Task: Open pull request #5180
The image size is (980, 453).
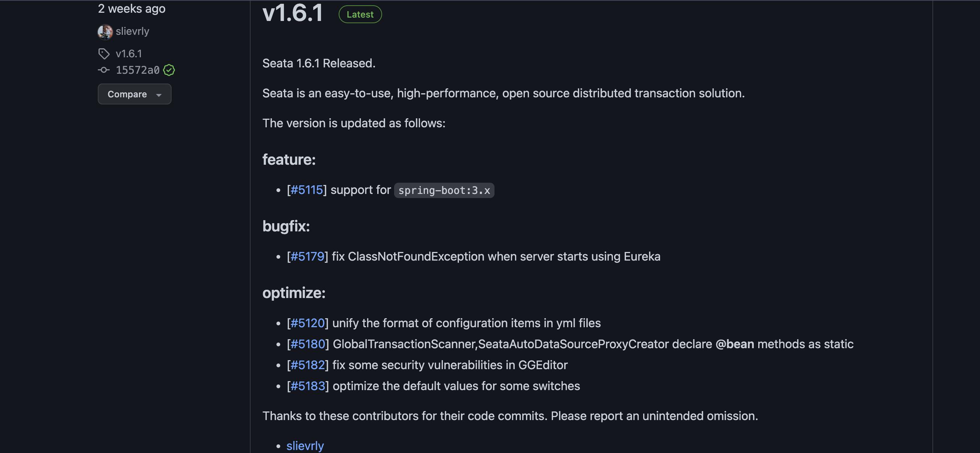Action: [x=308, y=344]
